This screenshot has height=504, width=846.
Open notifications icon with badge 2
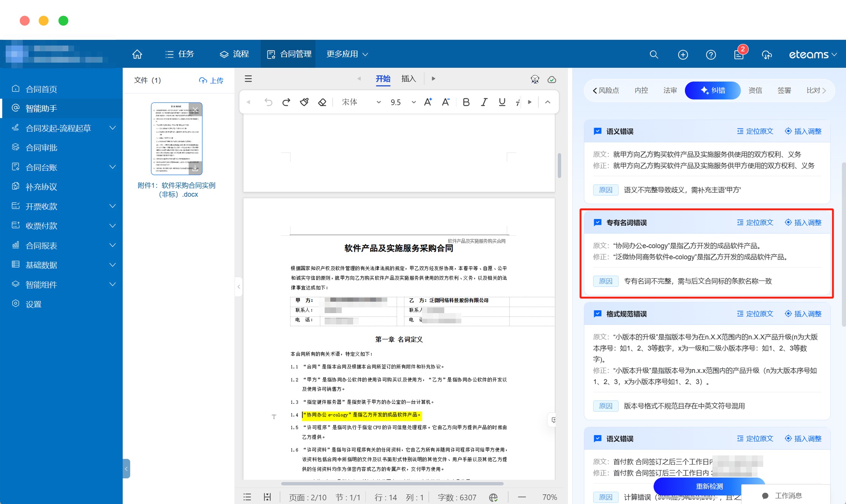pyautogui.click(x=739, y=54)
